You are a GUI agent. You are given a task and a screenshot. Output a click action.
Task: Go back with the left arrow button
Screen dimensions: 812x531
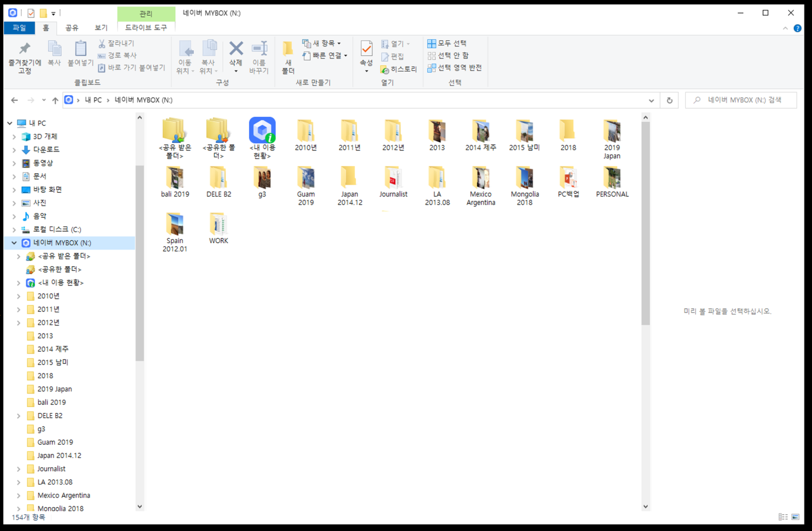(15, 100)
